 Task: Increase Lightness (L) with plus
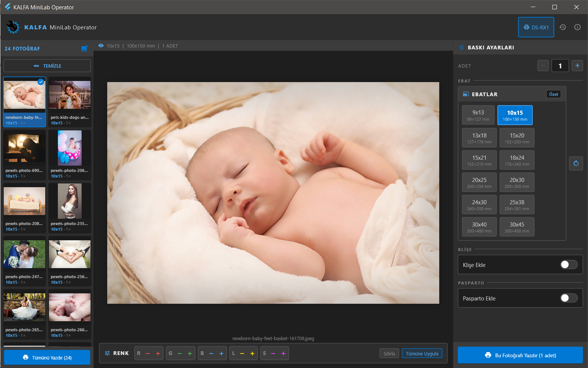(252, 354)
